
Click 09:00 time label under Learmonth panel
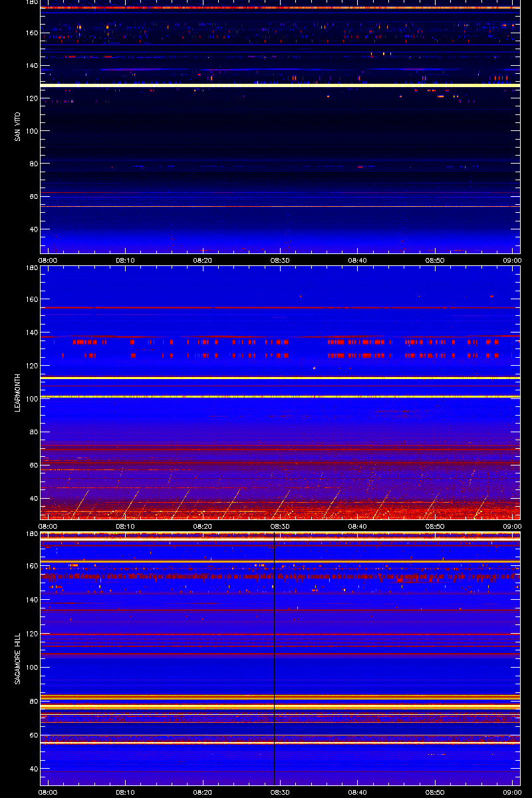[x=512, y=526]
